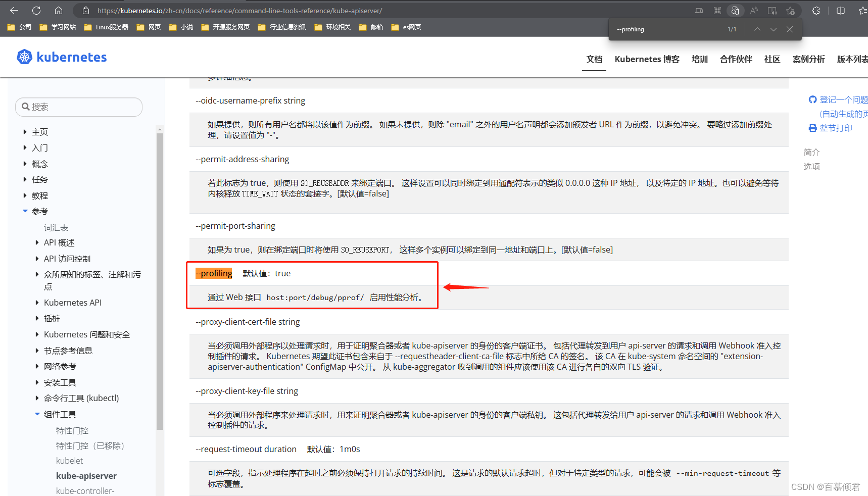Click the print section icon
Screen dimensions: 868x496
pos(812,128)
